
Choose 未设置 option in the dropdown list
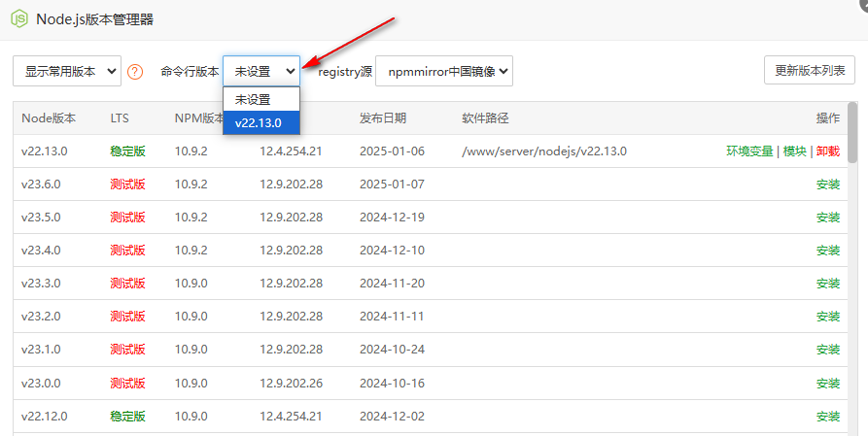(254, 99)
